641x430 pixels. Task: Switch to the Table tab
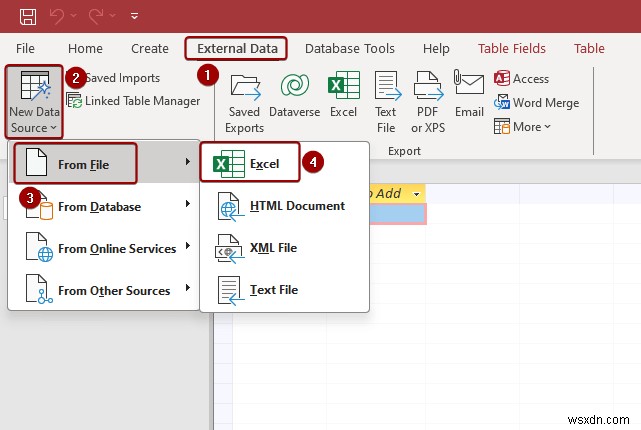coord(589,49)
